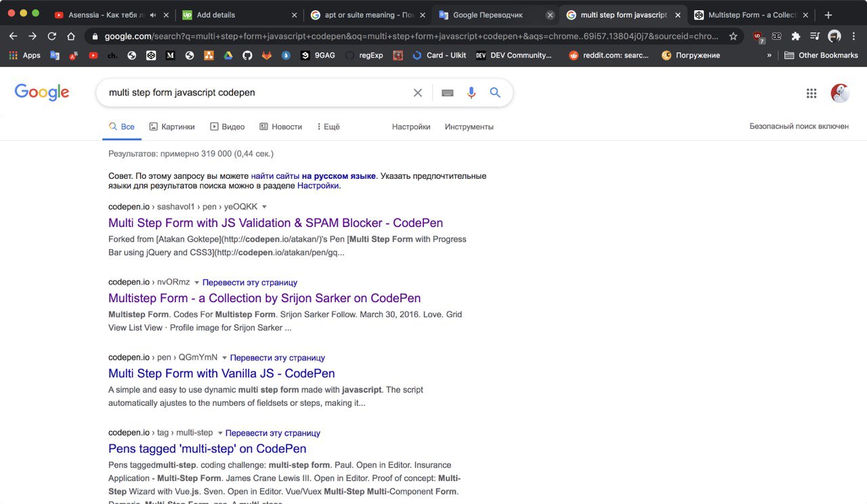Open the Other Bookmarks folder
Screen dimensions: 867x504
click(821, 56)
